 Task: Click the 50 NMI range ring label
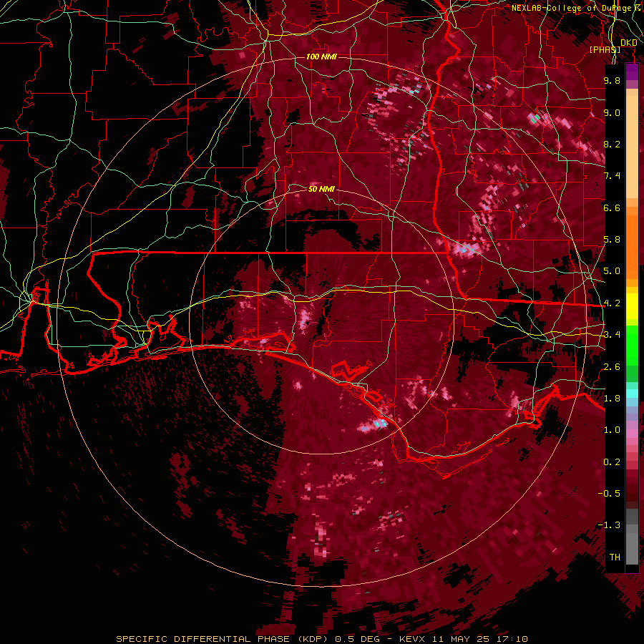point(321,189)
